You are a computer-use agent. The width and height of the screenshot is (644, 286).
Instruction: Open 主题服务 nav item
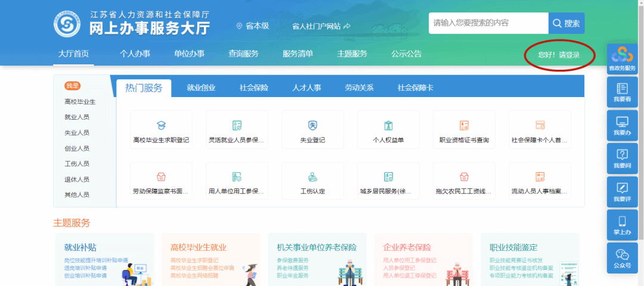352,54
